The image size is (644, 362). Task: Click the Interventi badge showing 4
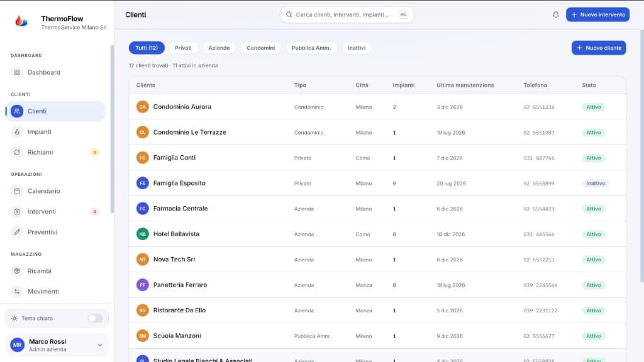(94, 212)
